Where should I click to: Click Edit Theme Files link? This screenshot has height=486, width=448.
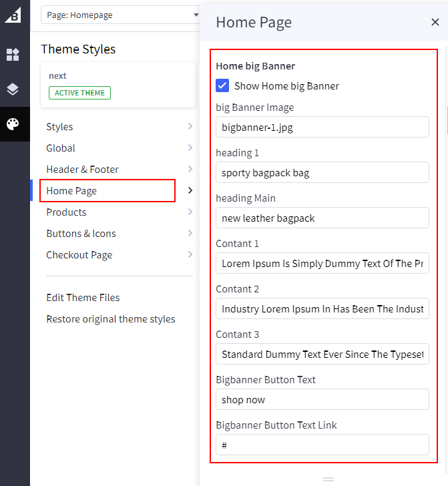[x=83, y=298]
